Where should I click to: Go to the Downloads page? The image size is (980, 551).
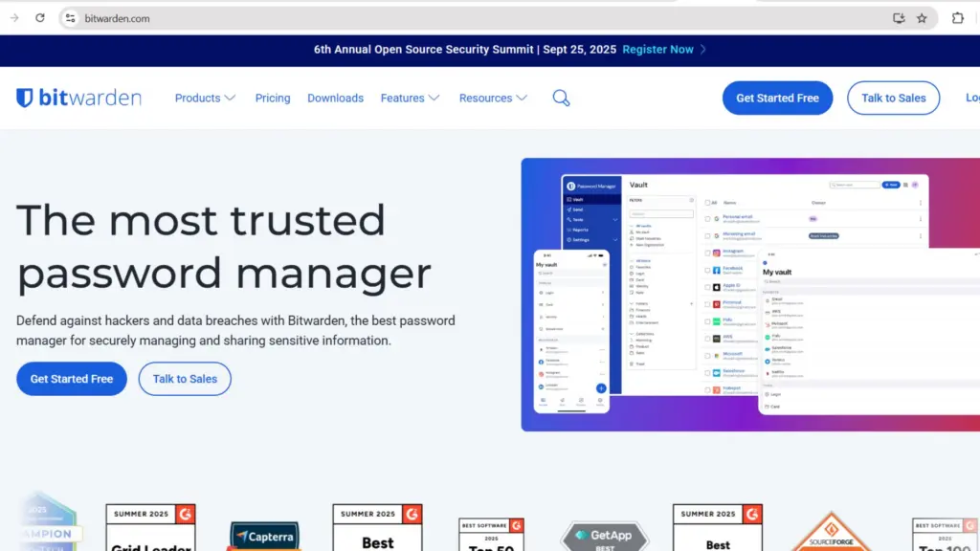(x=336, y=99)
